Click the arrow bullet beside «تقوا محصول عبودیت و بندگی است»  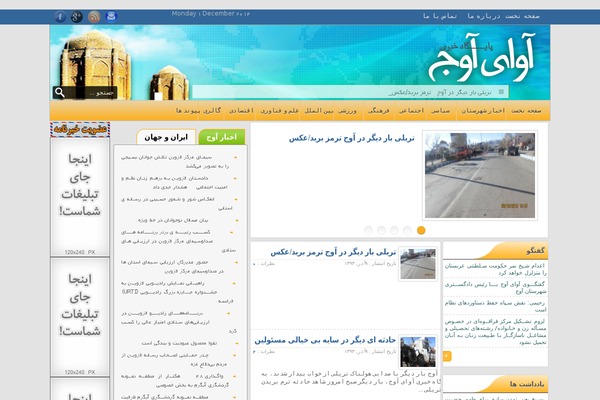pos(237,343)
